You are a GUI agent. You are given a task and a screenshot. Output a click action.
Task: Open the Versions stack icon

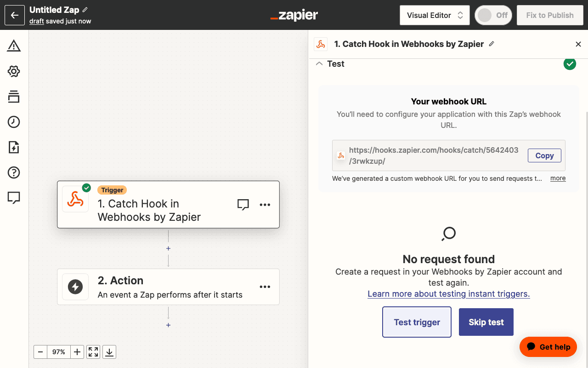tap(14, 97)
